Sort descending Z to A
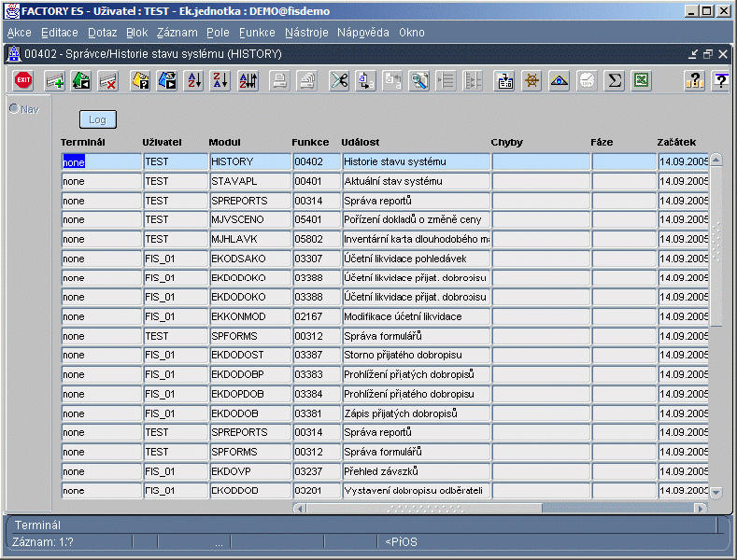This screenshot has width=737, height=560. (x=220, y=81)
